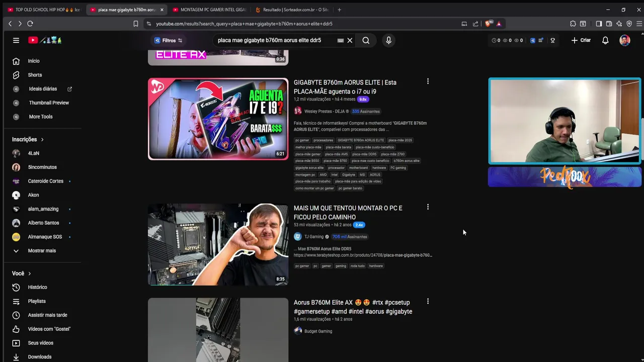Open Ideais diárias in the sidebar
Image resolution: width=644 pixels, height=362 pixels.
(43, 89)
